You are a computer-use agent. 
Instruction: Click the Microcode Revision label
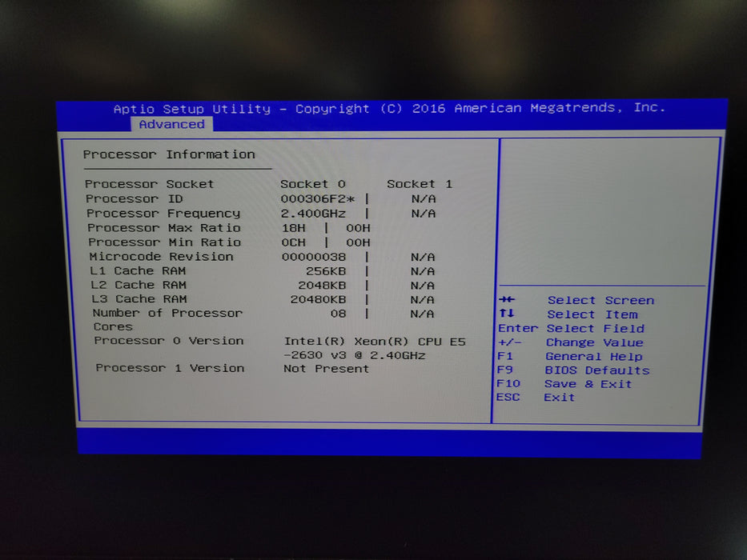(x=161, y=256)
